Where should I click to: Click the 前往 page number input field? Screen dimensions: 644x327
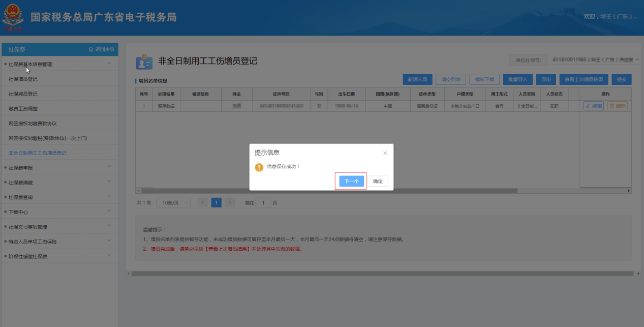pos(263,202)
